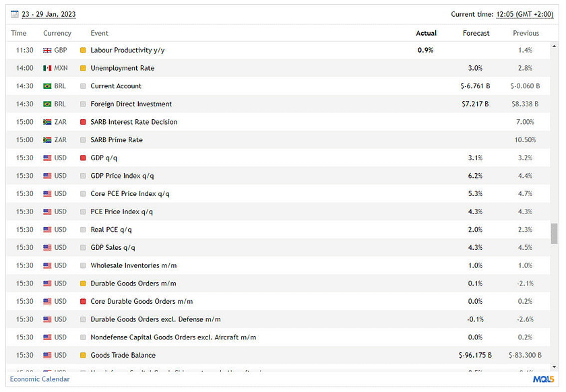Viewport: 566px width, 392px height.
Task: Click the yellow importance marker for Labour Productivity
Action: 83,51
